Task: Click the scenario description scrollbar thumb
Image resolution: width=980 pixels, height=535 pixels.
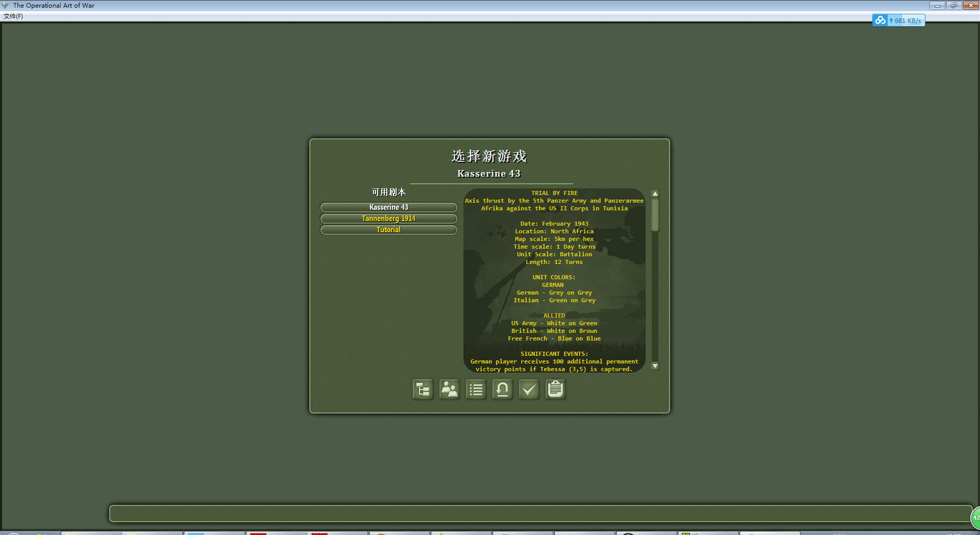Action: click(x=655, y=215)
